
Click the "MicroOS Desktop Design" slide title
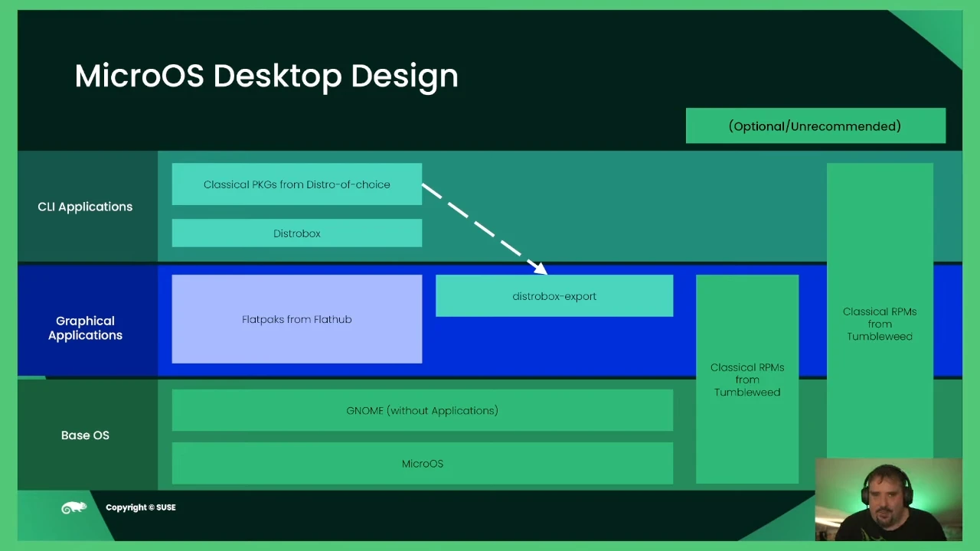(x=266, y=76)
